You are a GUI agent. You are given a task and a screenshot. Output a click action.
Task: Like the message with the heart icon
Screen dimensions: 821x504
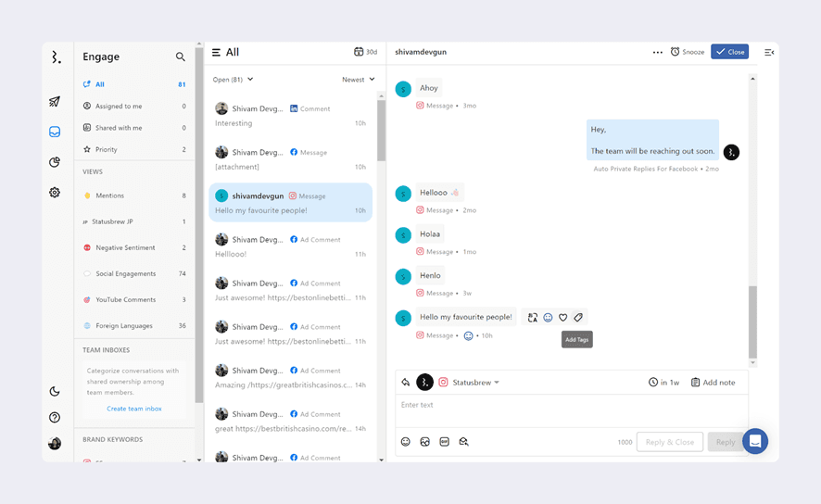[562, 318]
